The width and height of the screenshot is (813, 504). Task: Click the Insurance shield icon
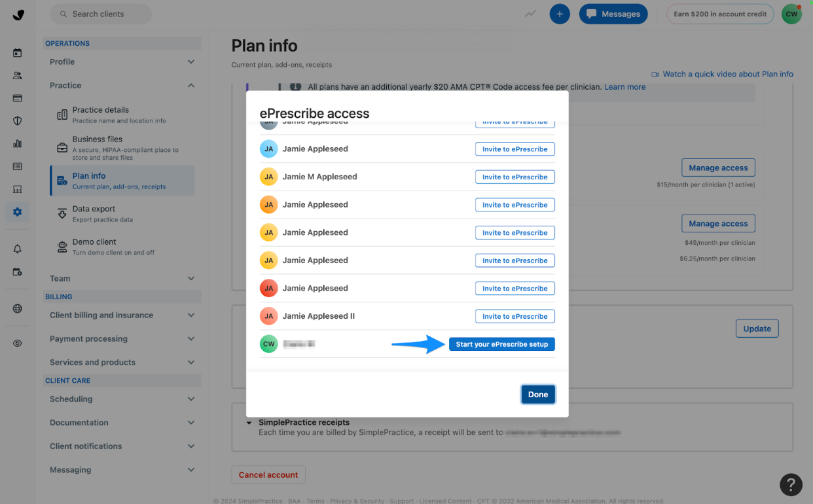point(17,120)
